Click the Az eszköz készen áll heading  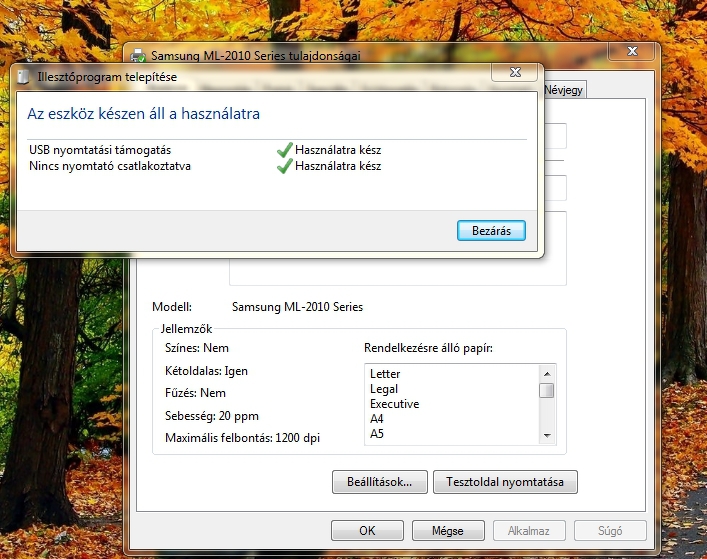[x=143, y=114]
